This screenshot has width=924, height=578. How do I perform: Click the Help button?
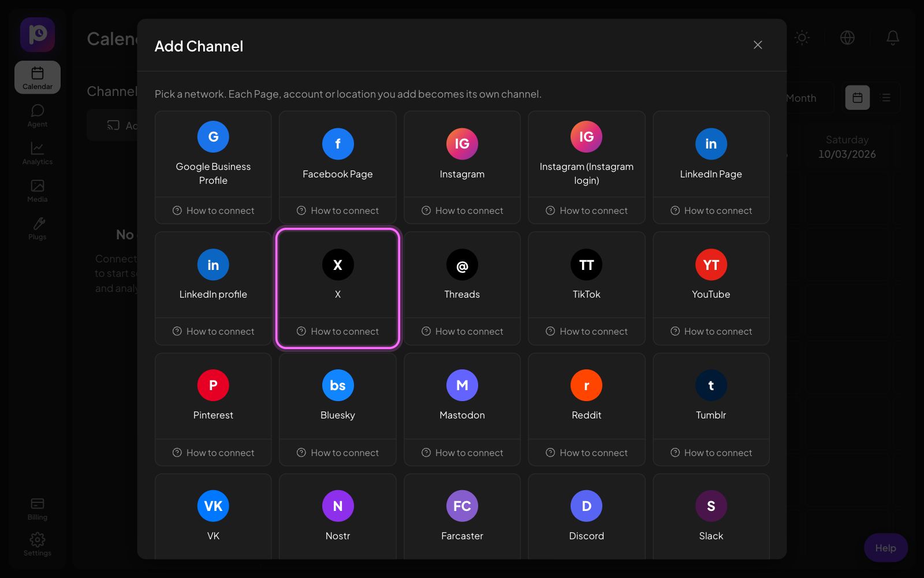click(885, 548)
